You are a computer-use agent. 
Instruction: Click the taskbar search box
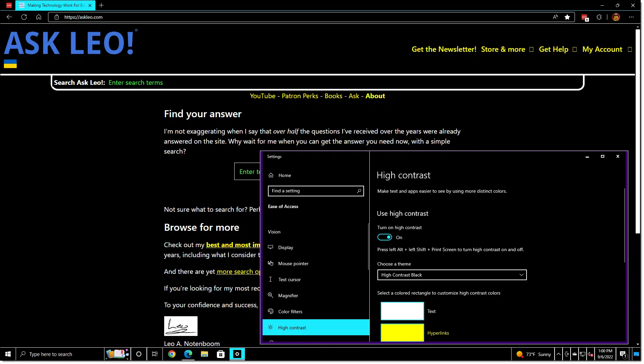pos(60,354)
